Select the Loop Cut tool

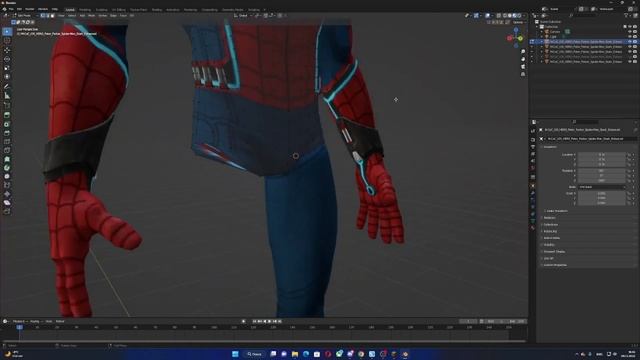click(x=7, y=142)
